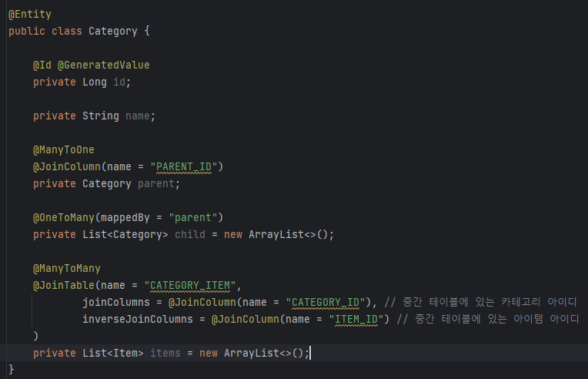Click the child field name
This screenshot has width=588, height=379.
[x=190, y=234]
